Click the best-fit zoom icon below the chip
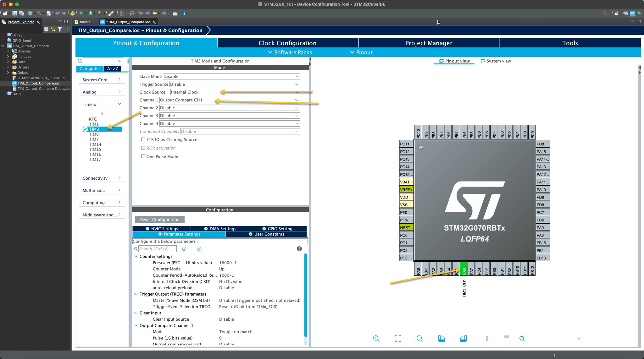 tap(397, 338)
